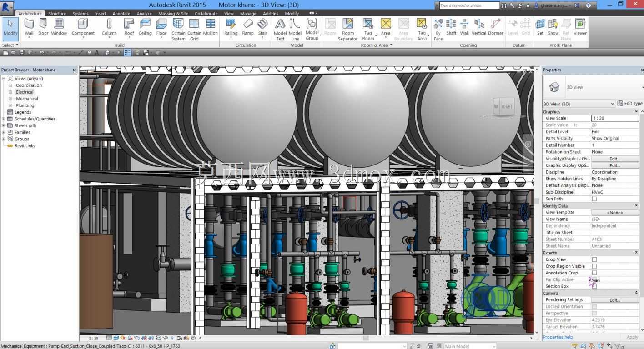Select the By Face opening tool
Viewport: 644px width, 349px height.
click(x=438, y=30)
